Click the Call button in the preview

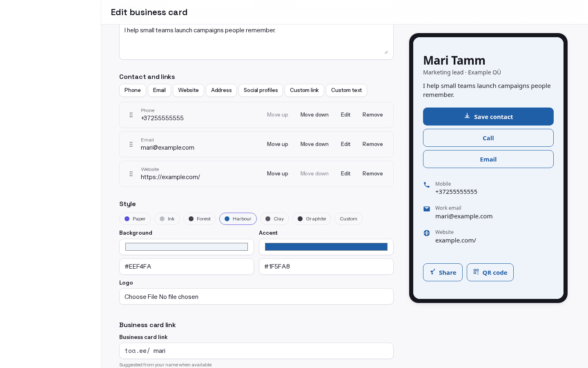tap(488, 138)
